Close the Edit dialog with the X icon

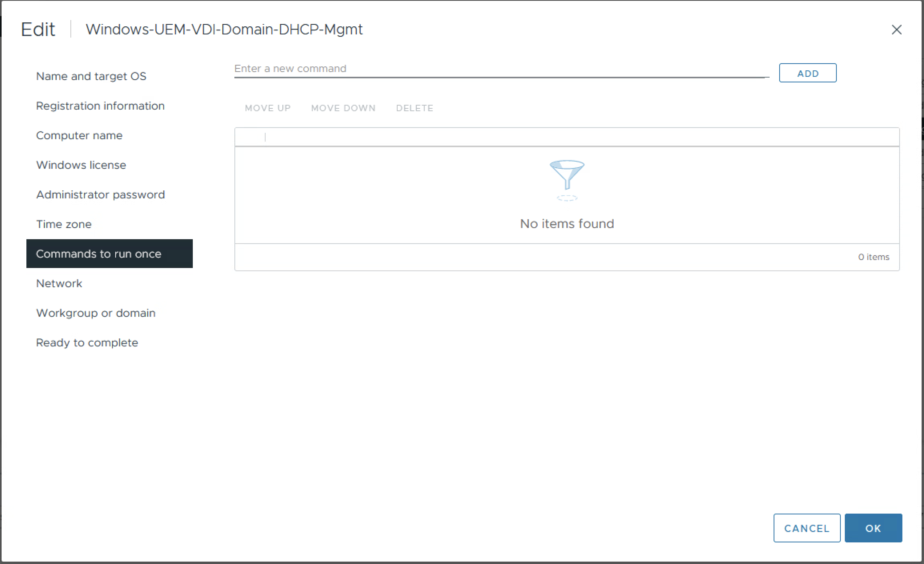tap(896, 30)
